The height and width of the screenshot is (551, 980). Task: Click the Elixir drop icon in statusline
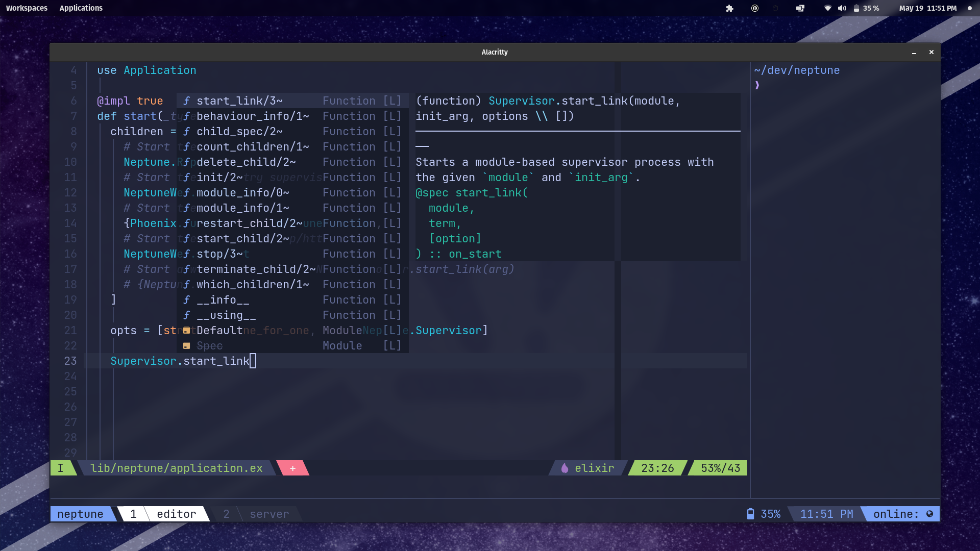pos(565,468)
